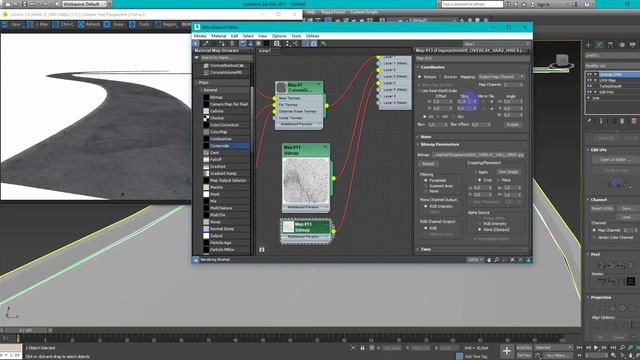Screen dimensions: 640x360
Task: Select the Summed Area filtering radio button
Action: pos(426,186)
